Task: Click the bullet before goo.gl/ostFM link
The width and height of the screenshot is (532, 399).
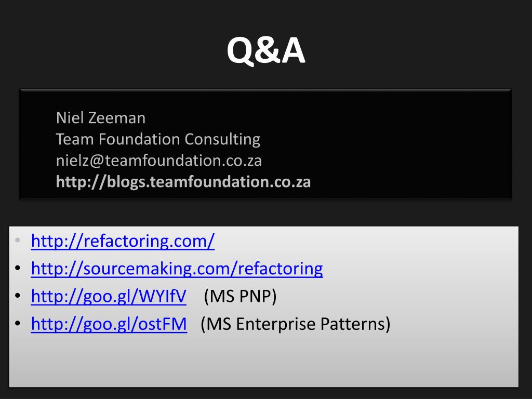Action: click(18, 324)
